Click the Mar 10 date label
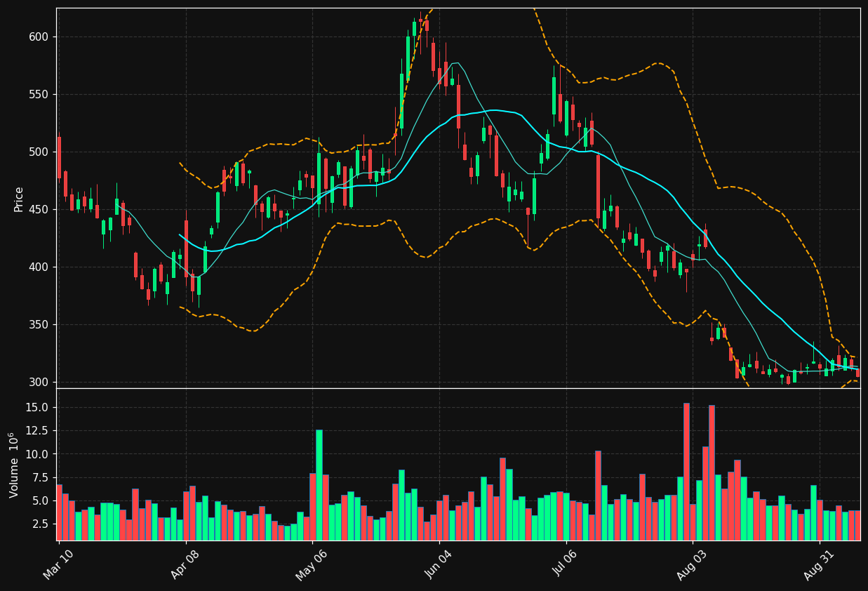The image size is (868, 591). [57, 565]
